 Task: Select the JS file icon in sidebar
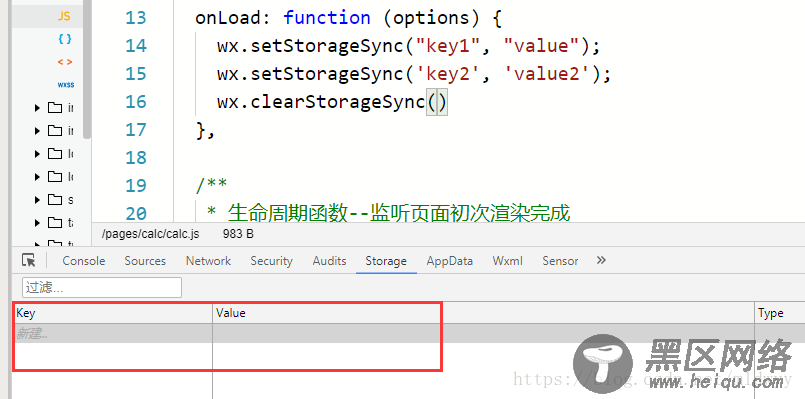(64, 16)
